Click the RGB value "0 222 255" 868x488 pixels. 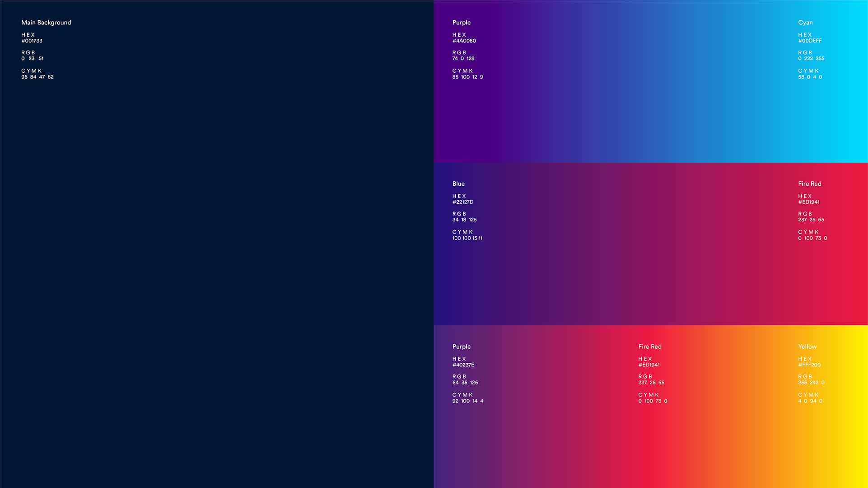coord(811,58)
